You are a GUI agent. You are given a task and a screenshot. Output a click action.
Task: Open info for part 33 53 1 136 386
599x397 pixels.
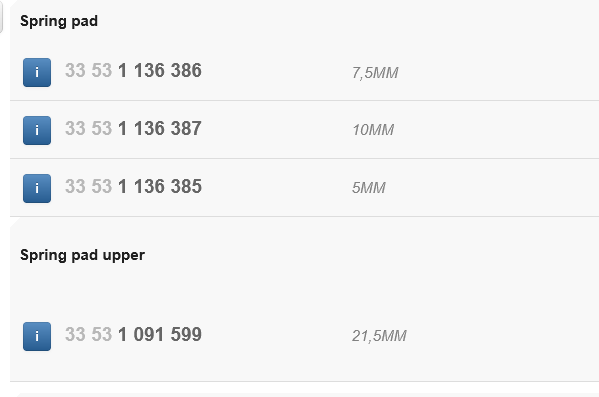pos(37,73)
